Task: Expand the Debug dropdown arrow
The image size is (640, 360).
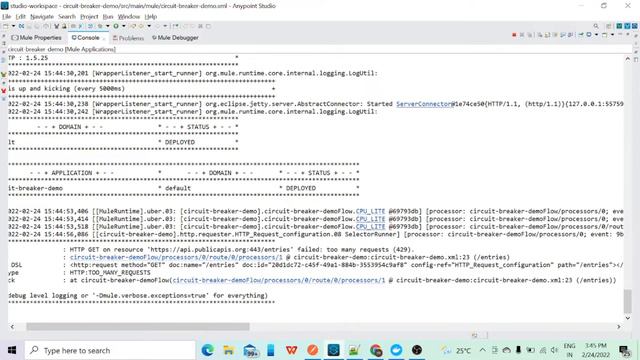Action: coord(108,26)
